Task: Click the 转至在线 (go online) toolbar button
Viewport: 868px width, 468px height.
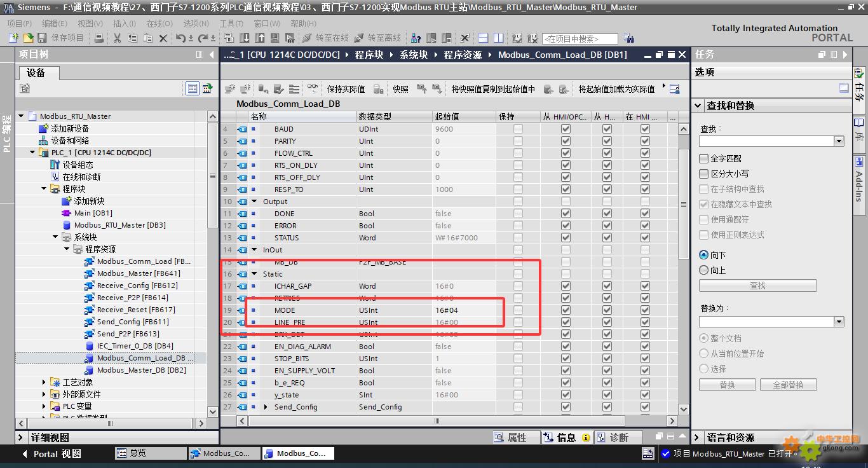Action: 325,38
